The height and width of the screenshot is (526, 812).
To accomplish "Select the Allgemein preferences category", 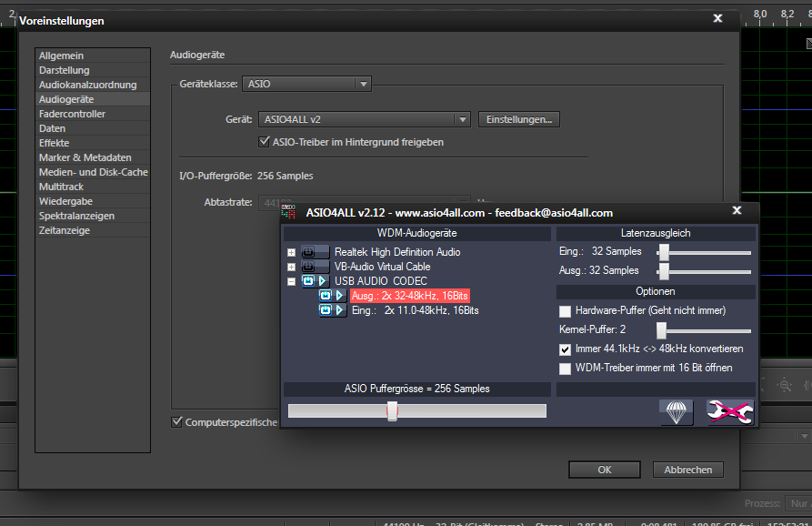I will 93,56.
